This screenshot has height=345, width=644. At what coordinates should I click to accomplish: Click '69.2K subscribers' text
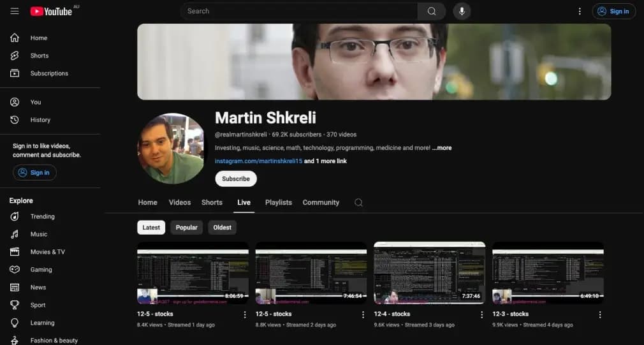click(296, 135)
